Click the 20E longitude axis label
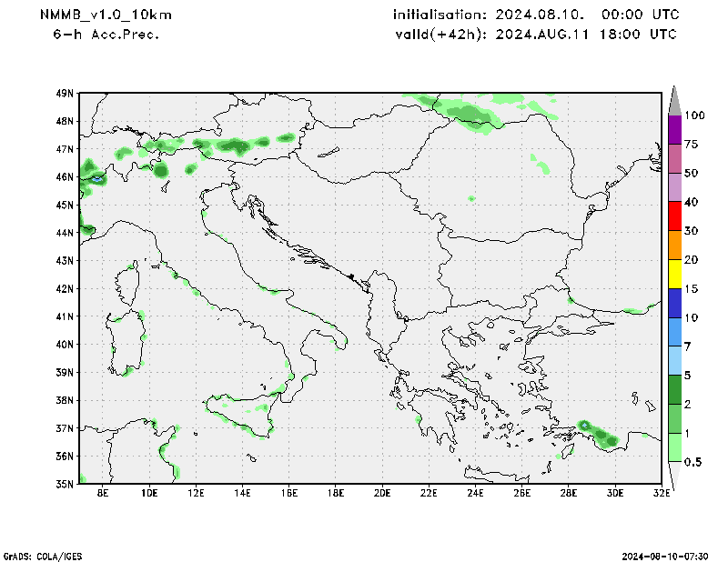 click(x=381, y=493)
